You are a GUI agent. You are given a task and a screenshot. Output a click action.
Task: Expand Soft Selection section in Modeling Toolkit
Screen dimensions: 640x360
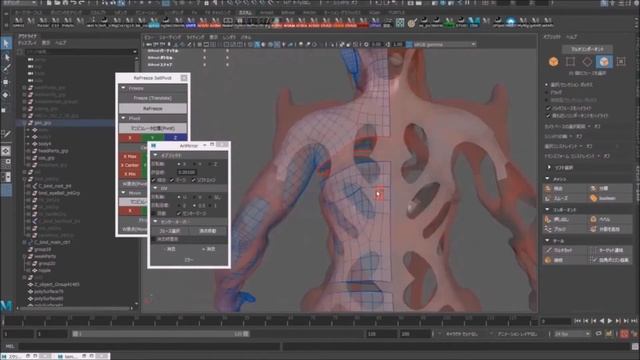point(549,168)
